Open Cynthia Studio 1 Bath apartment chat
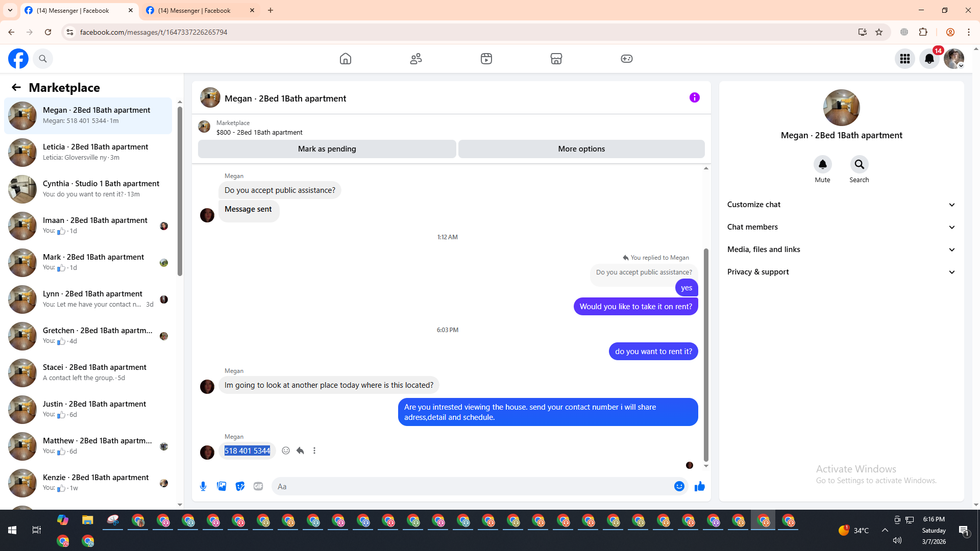Viewport: 980px width, 551px height. click(88, 189)
